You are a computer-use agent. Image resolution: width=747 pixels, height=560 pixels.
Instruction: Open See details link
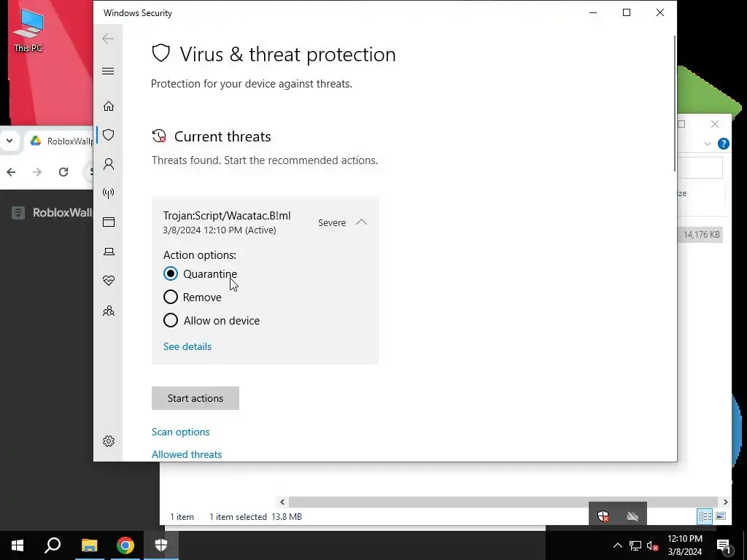click(x=187, y=346)
